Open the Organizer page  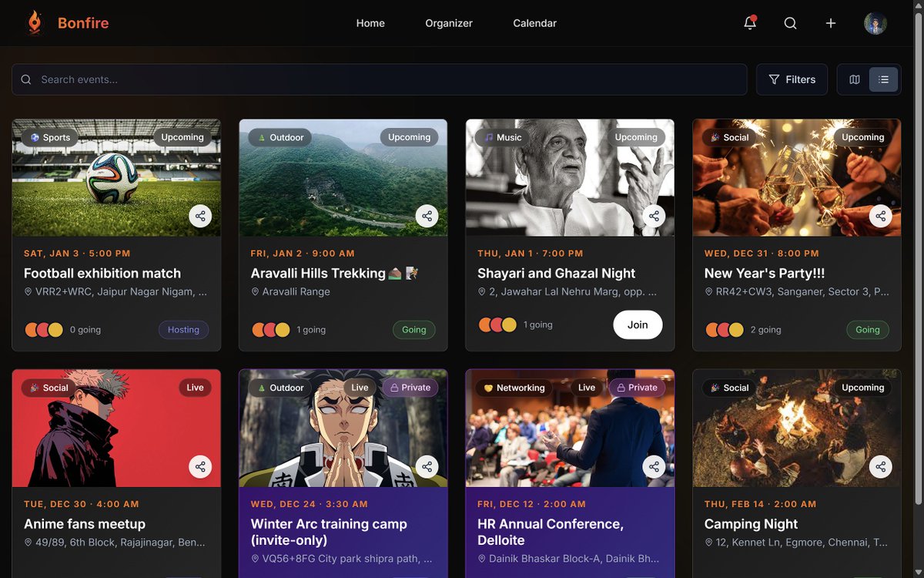pos(449,23)
